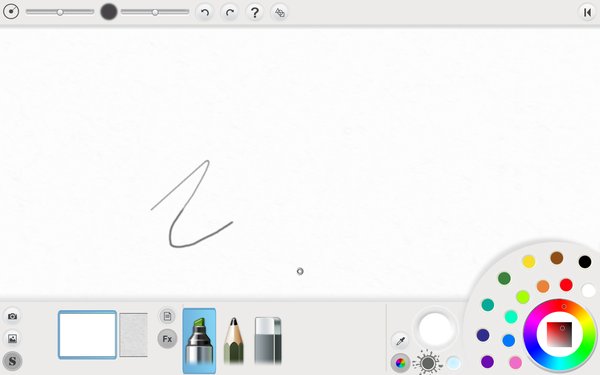The image size is (600, 375).
Task: Click the transform shapes toolbar icon
Action: [x=280, y=13]
